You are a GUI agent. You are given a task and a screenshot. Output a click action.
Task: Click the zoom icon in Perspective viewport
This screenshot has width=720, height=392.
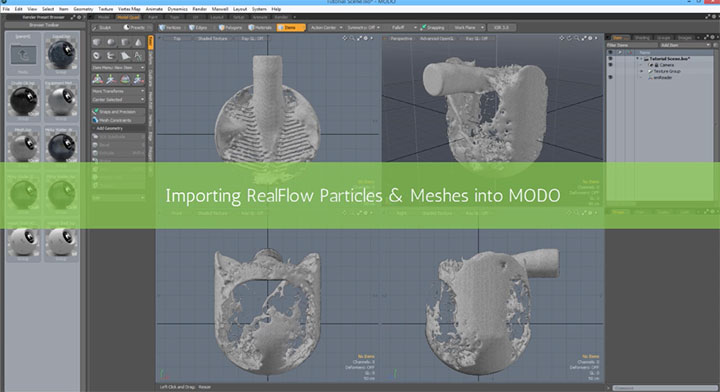tap(577, 39)
